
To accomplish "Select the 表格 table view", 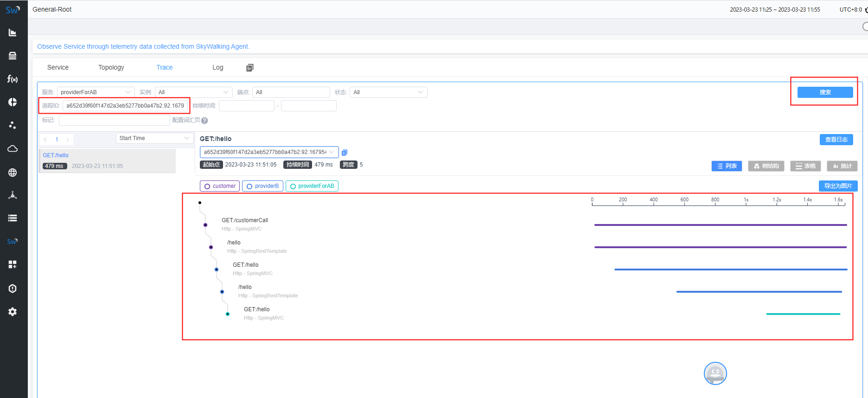I will [x=805, y=166].
